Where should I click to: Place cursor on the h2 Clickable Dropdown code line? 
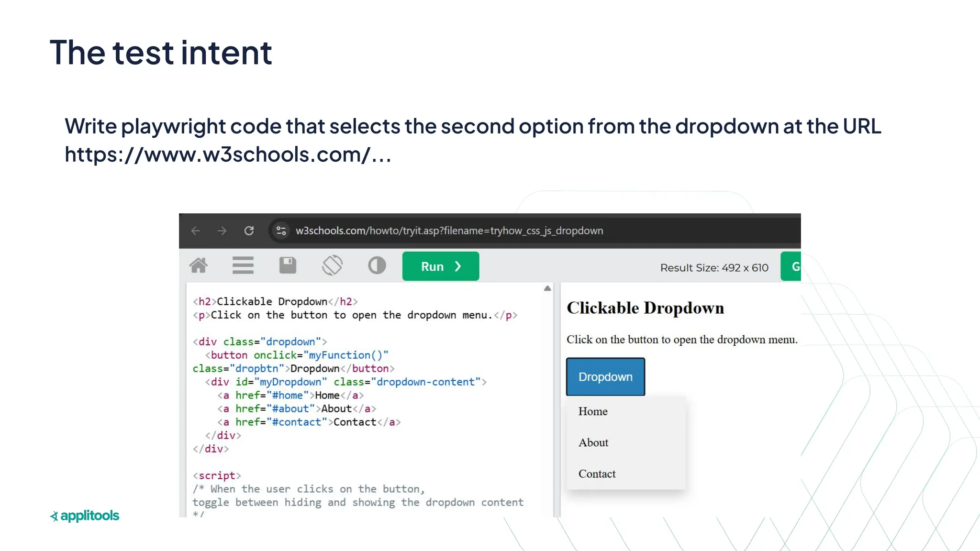point(275,302)
